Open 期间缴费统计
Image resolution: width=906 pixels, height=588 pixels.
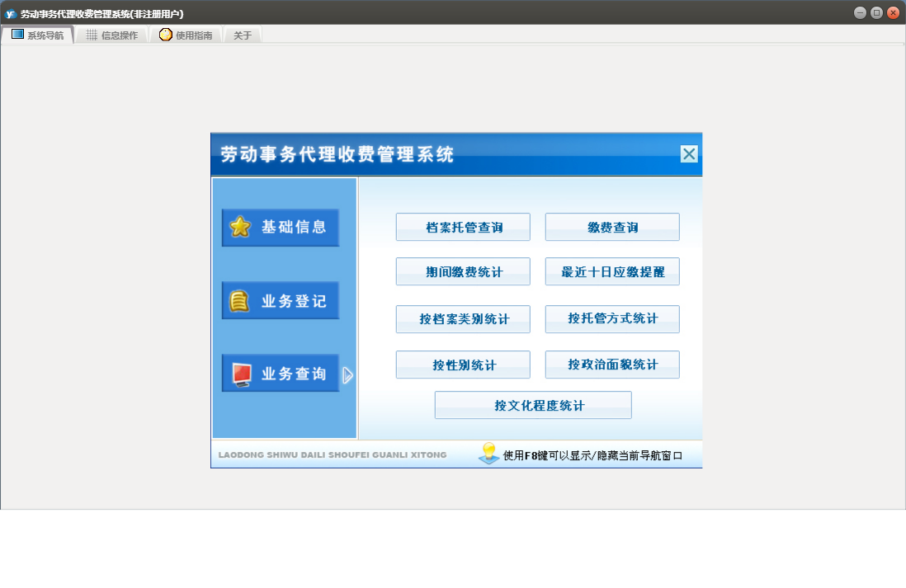(463, 271)
